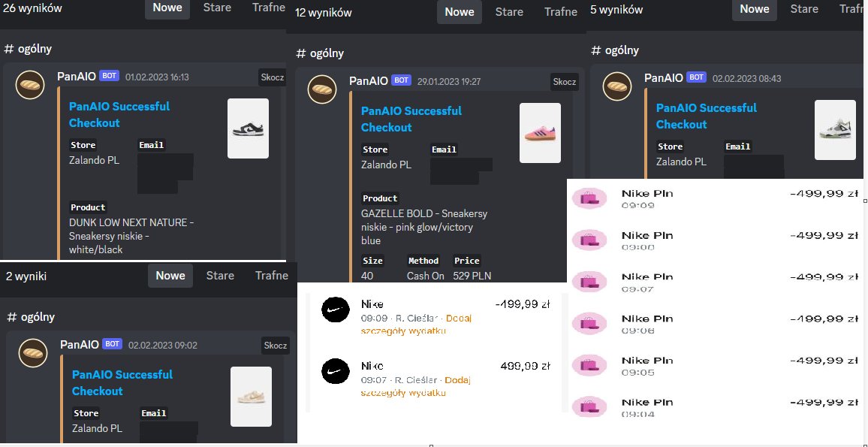Open white/black Dunk Low shoe thumbnail

pyautogui.click(x=248, y=128)
